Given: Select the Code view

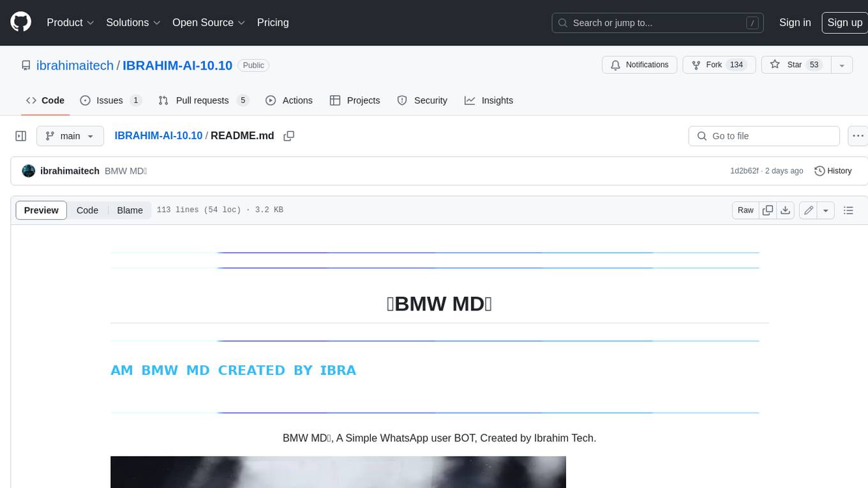Looking at the screenshot, I should tap(87, 210).
